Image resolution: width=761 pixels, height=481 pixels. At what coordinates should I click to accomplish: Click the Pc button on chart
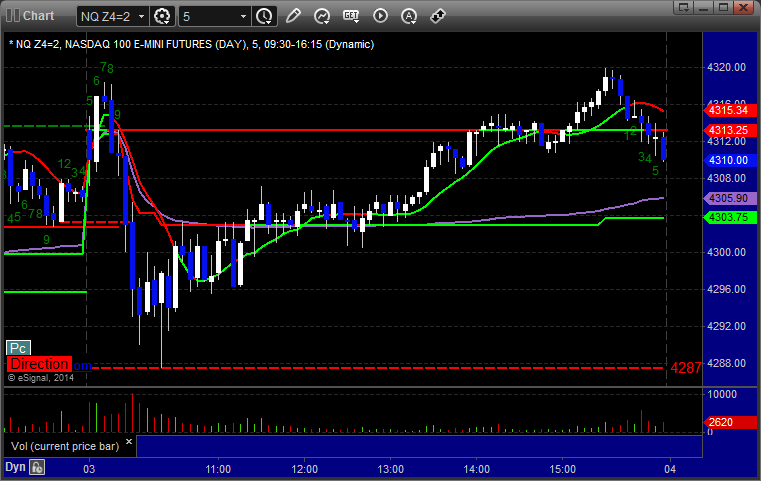(18, 348)
